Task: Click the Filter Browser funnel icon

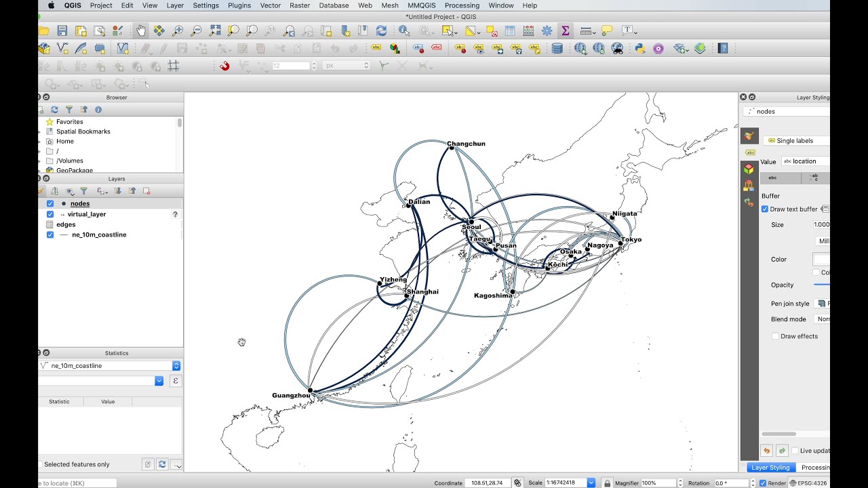Action: [69, 109]
